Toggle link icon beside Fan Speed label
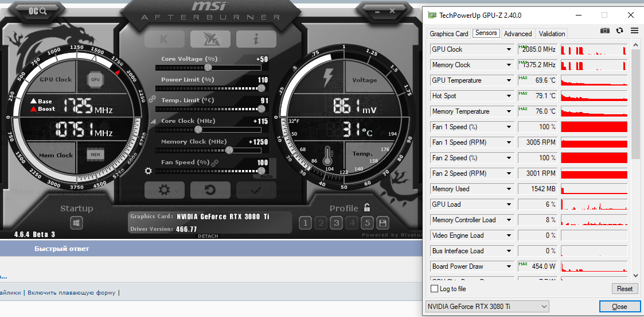The width and height of the screenshot is (644, 317). (214, 163)
